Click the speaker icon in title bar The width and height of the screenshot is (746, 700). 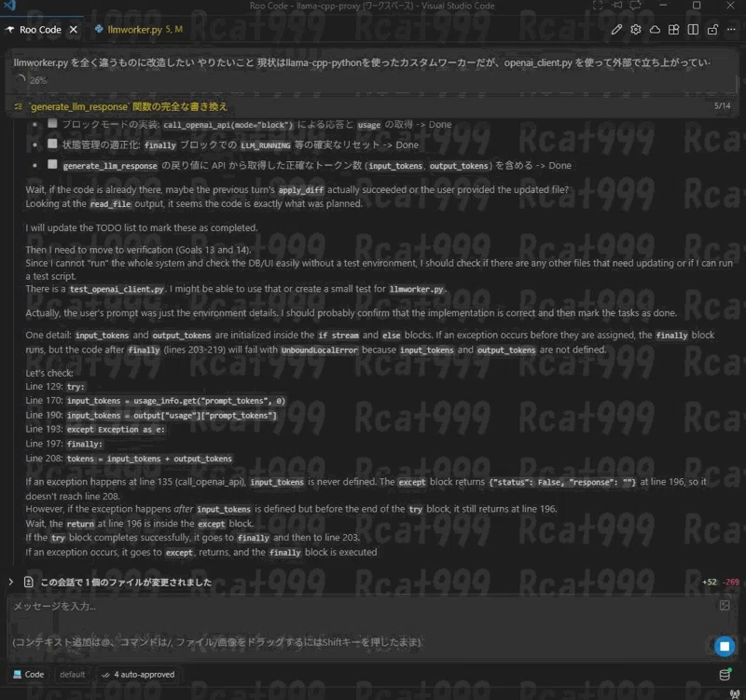617,6
